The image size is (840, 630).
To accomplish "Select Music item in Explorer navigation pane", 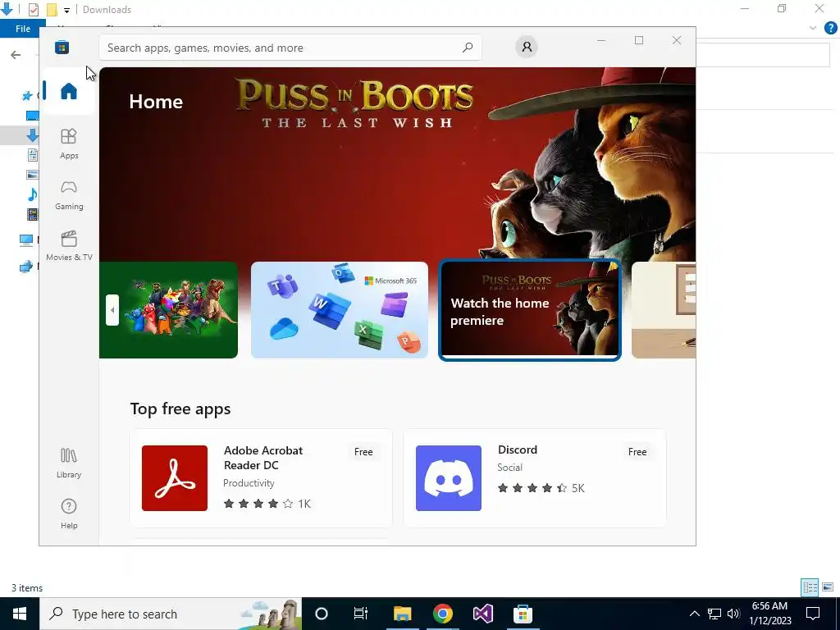I will point(32,194).
